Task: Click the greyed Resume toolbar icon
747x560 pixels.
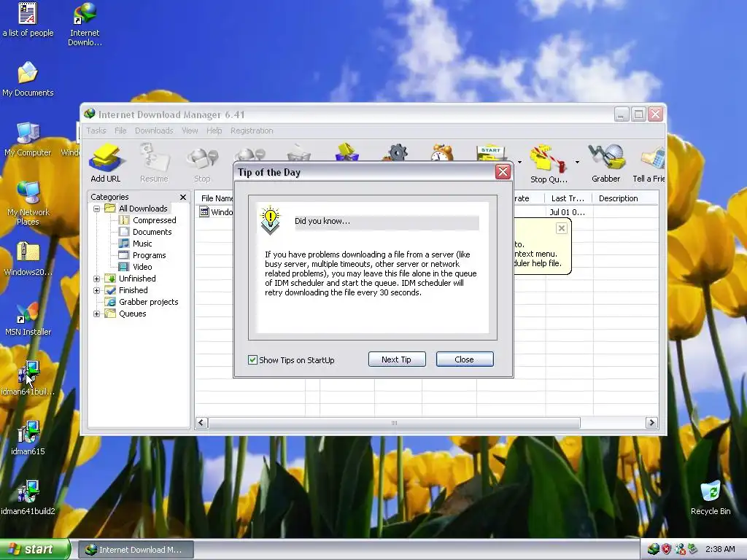Action: point(154,163)
